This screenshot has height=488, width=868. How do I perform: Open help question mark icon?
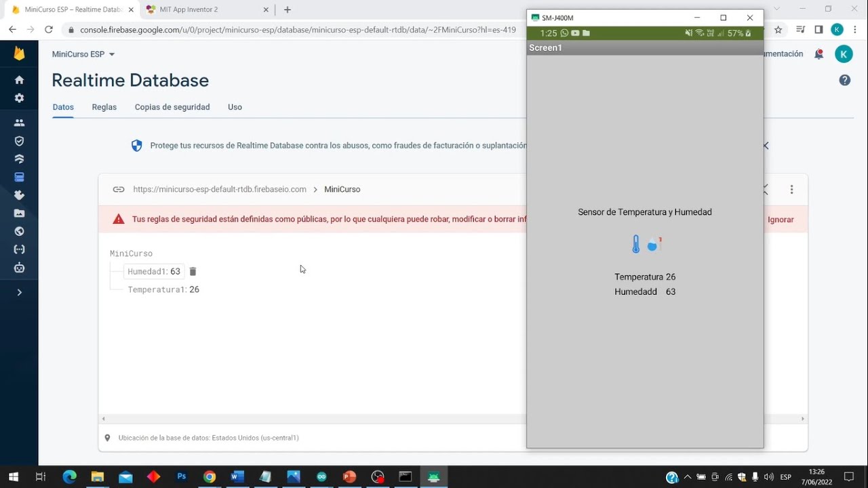click(844, 80)
